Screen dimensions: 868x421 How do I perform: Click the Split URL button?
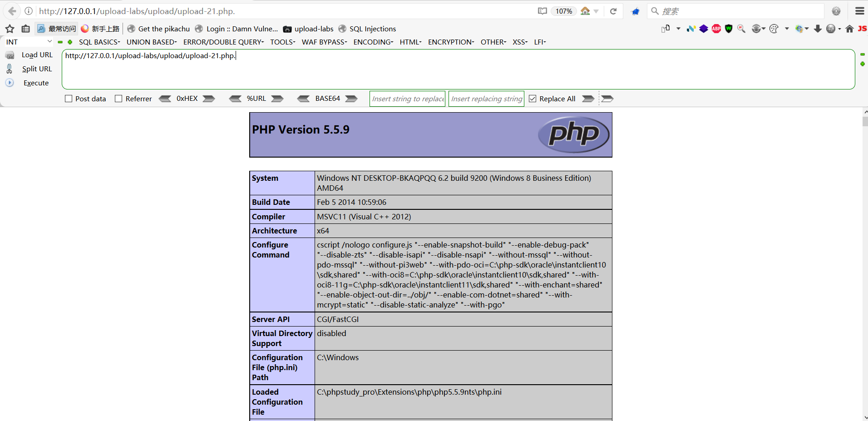pos(29,69)
